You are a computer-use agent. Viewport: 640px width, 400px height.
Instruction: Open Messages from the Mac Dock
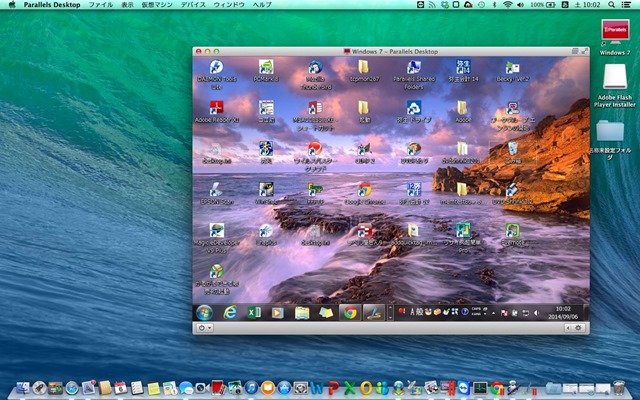pyautogui.click(x=186, y=387)
